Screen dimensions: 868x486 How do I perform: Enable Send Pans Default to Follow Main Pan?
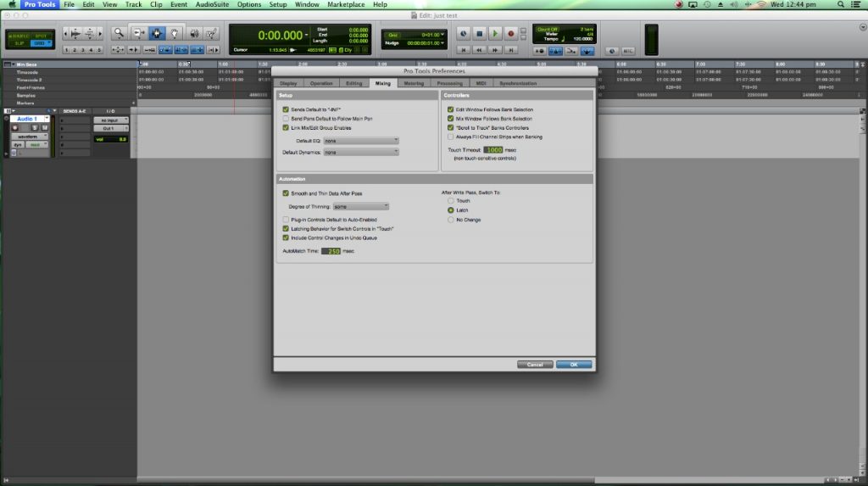point(286,119)
